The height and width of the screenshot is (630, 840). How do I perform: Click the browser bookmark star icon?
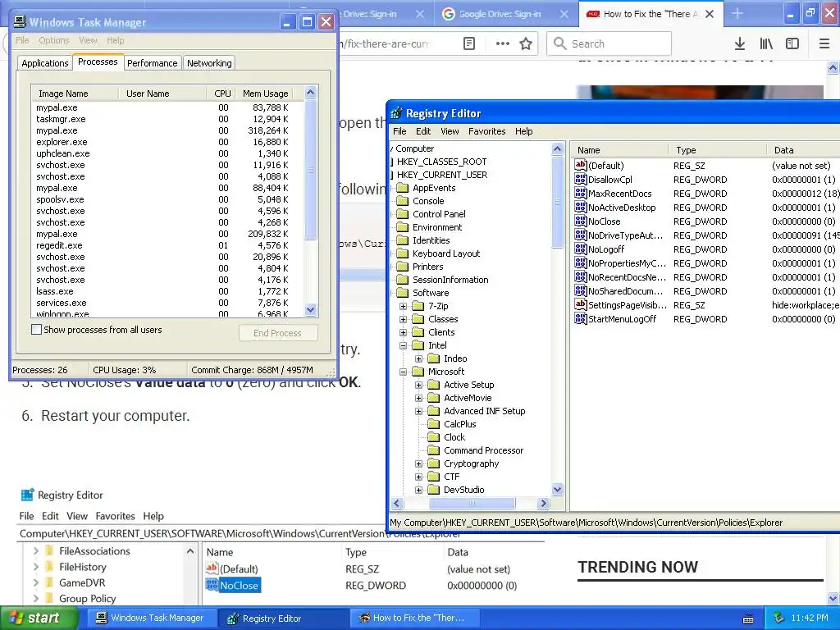(526, 44)
